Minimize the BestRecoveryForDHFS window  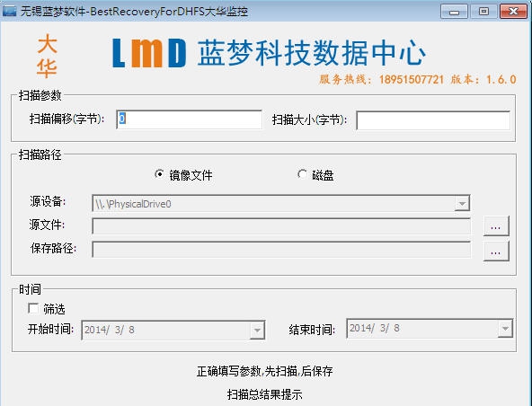tap(454, 12)
